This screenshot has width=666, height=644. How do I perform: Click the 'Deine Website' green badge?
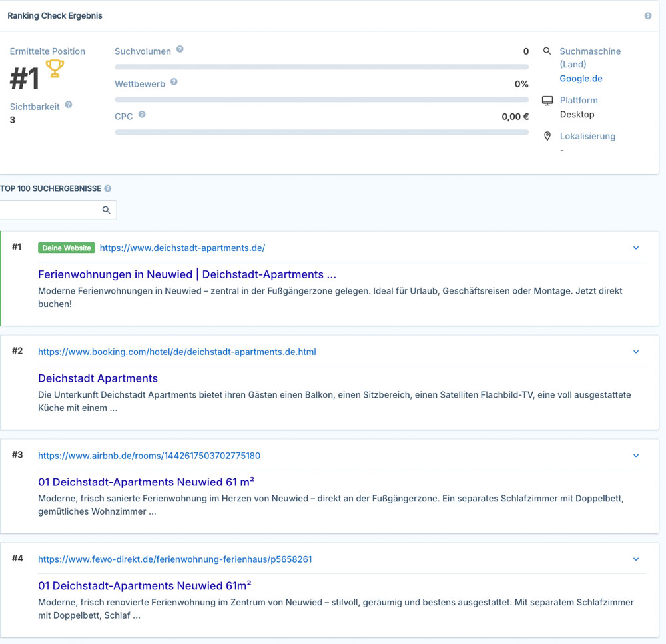[x=67, y=248]
